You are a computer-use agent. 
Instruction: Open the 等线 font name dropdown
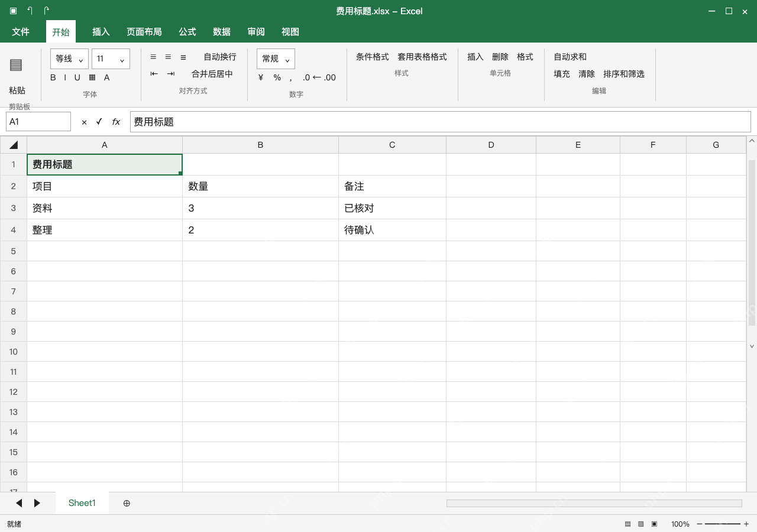click(x=70, y=59)
